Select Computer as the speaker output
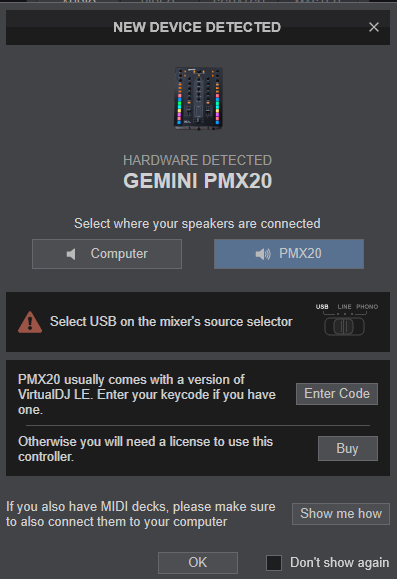This screenshot has height=579, width=397. (x=107, y=254)
